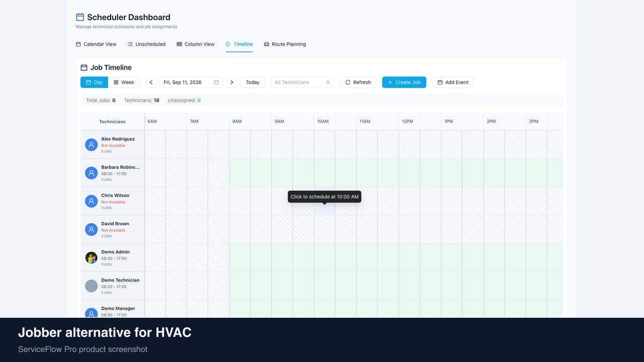Click Barbara Robinson's avatar icon
The width and height of the screenshot is (644, 362).
click(91, 173)
